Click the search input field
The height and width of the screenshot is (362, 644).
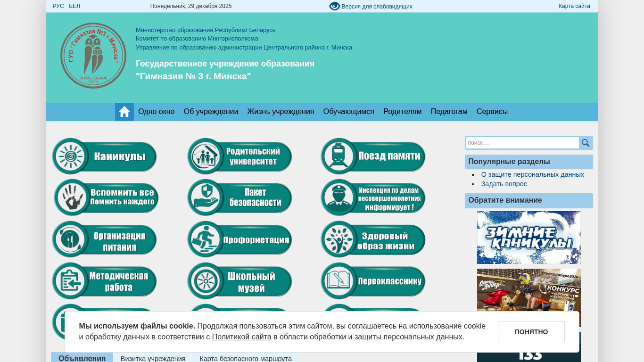point(522,143)
